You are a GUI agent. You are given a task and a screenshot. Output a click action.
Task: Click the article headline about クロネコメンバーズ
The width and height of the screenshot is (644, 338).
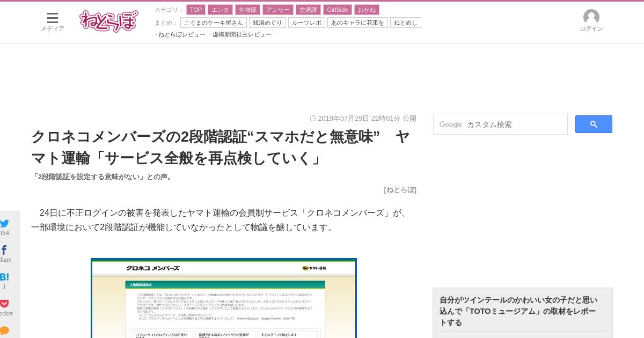(x=221, y=148)
